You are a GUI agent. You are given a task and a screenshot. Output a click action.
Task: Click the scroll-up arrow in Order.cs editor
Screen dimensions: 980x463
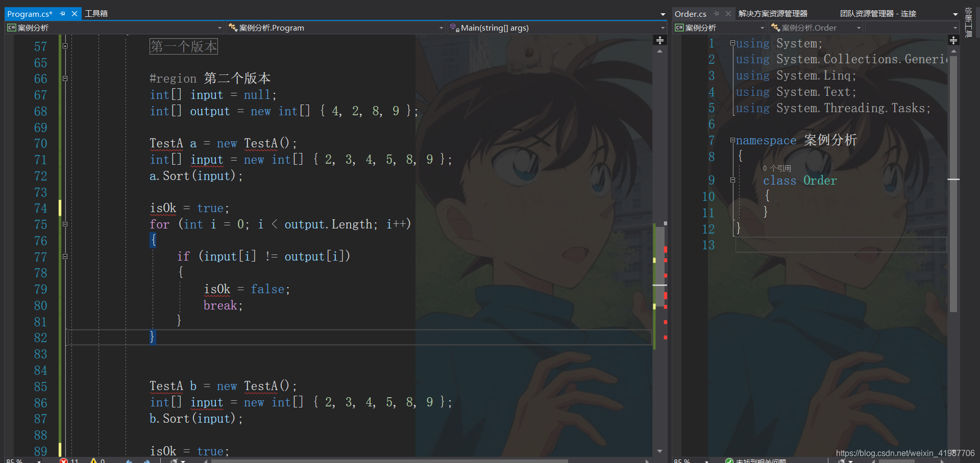point(953,51)
